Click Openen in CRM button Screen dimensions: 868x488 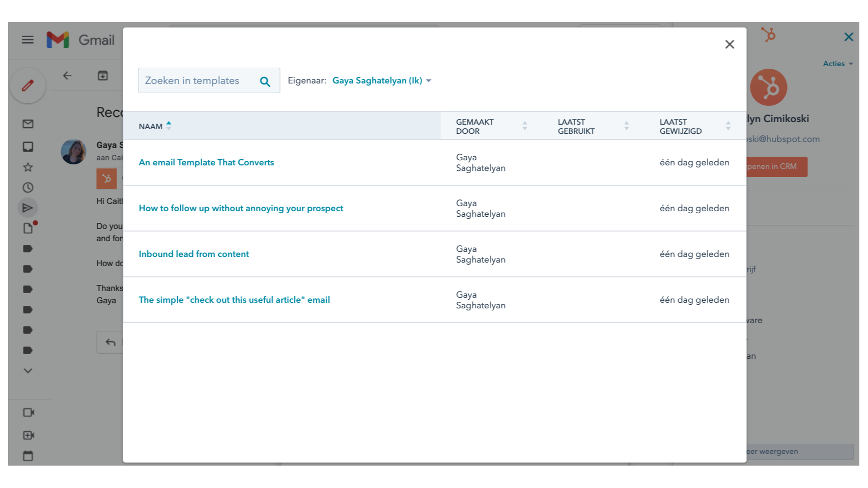tap(777, 166)
